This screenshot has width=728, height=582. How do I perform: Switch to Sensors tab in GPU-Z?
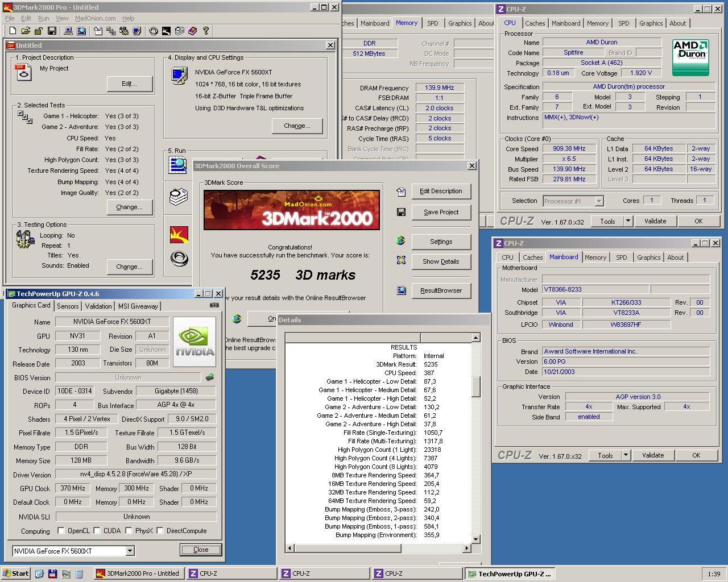[68, 306]
